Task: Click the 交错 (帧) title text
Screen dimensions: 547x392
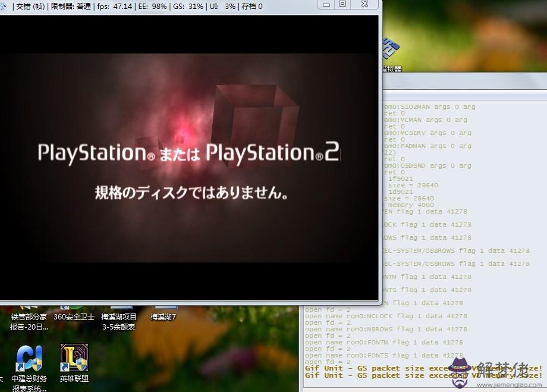Action: tap(30, 7)
